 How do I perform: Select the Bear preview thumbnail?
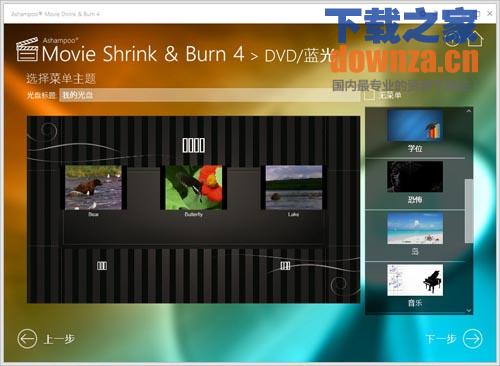pos(94,187)
